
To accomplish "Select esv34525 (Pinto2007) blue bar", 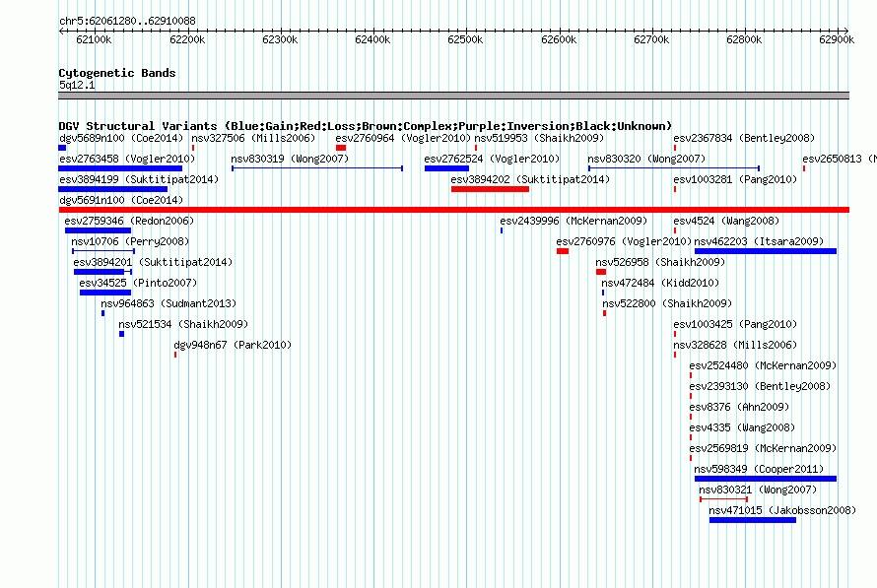I will [105, 293].
